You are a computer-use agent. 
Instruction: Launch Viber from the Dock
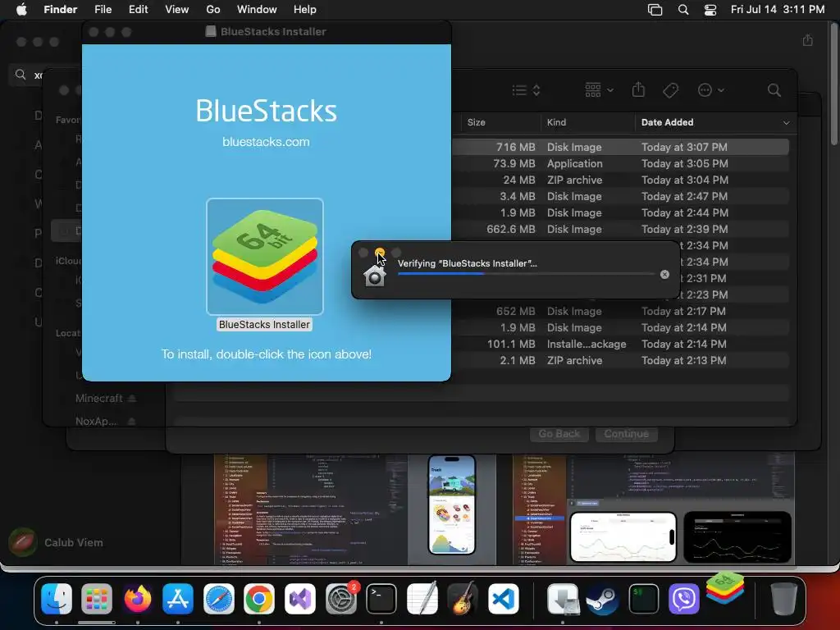684,598
